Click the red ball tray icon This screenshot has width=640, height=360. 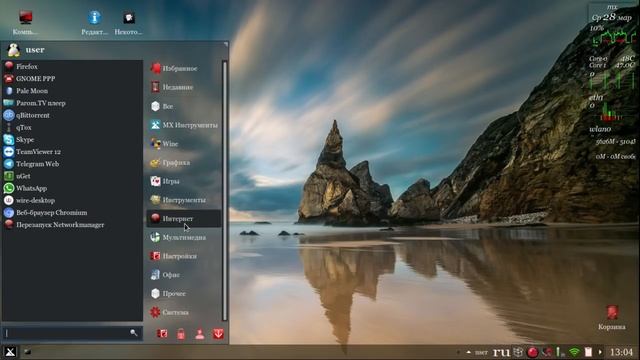point(533,352)
